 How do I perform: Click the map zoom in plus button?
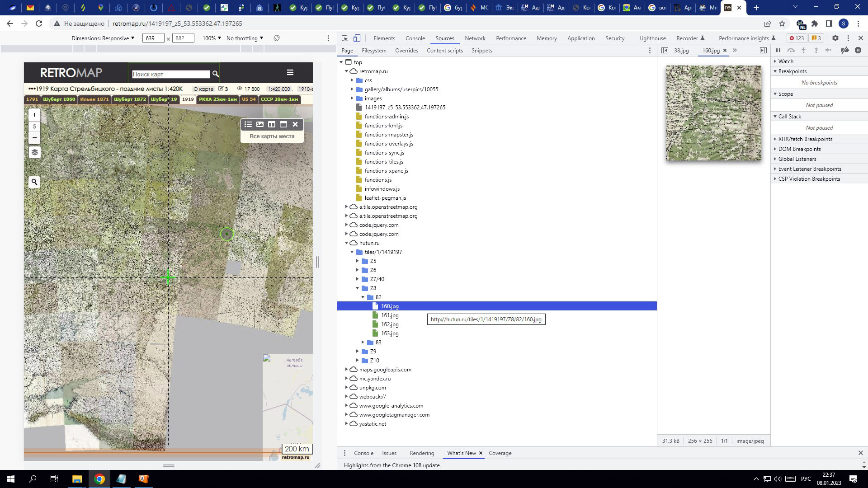[34, 115]
